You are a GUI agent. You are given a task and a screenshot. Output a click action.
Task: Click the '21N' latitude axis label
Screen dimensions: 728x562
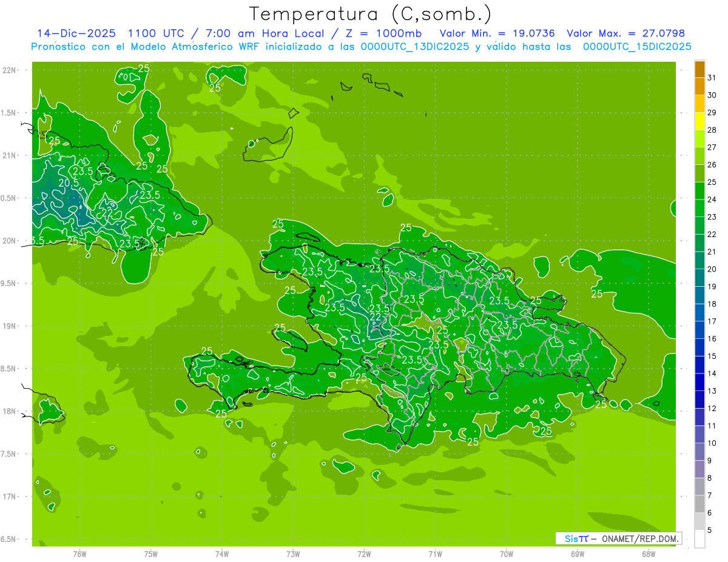[10, 155]
